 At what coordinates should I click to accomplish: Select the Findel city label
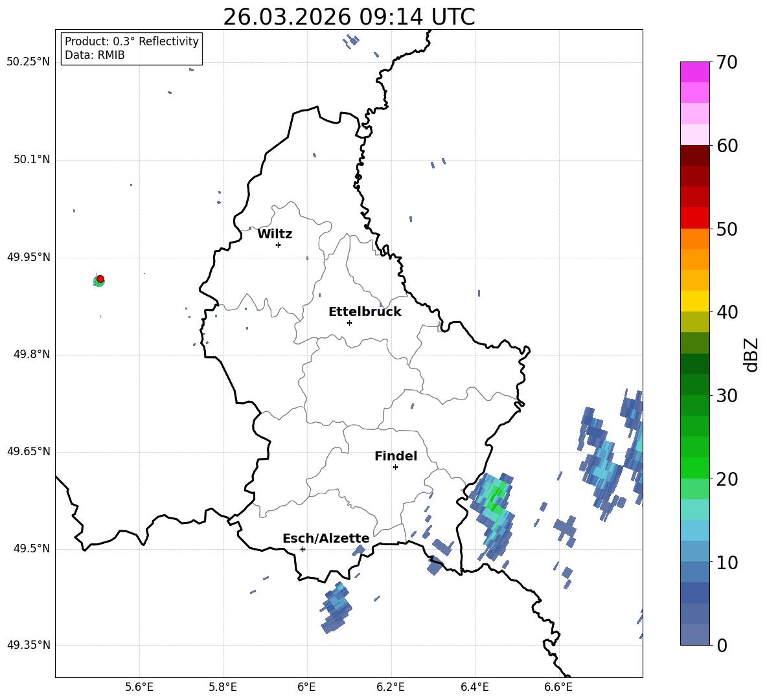tap(396, 456)
